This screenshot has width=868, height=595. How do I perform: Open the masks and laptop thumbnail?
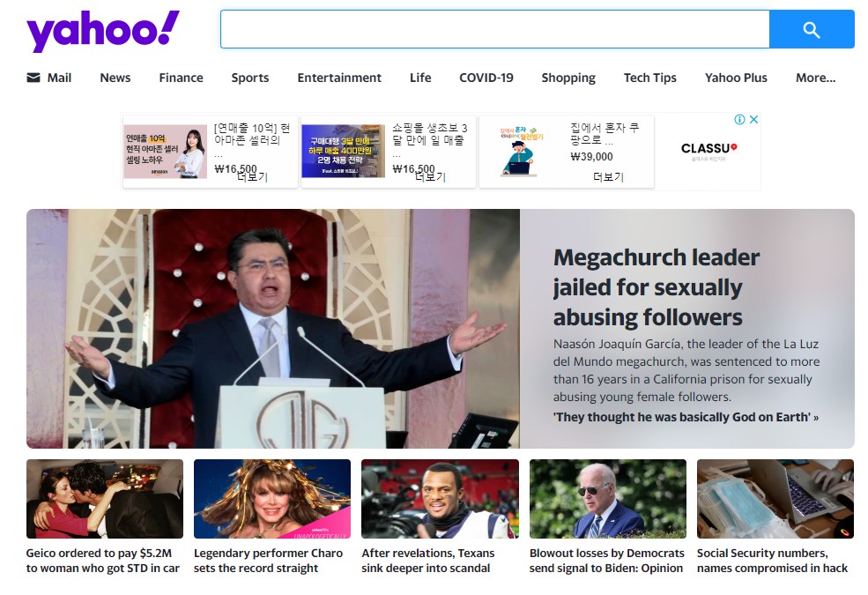coord(775,499)
